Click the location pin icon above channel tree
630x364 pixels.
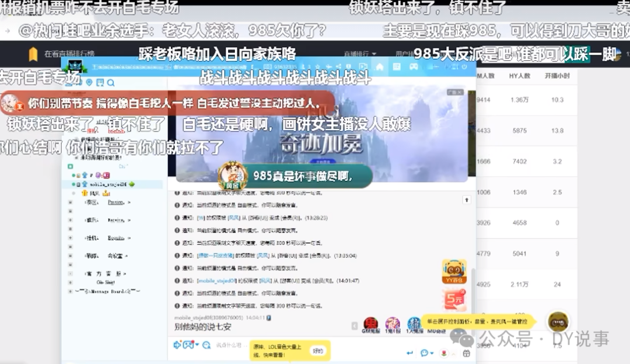coord(89,82)
